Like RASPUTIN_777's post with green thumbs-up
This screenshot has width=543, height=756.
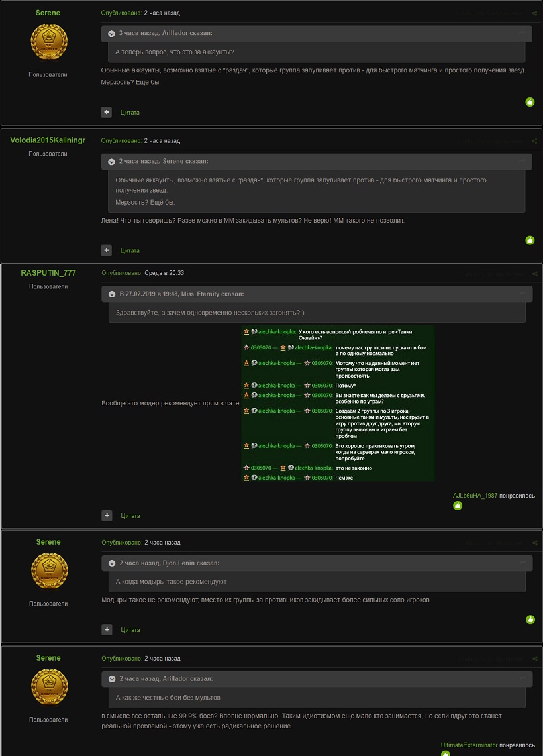click(457, 506)
